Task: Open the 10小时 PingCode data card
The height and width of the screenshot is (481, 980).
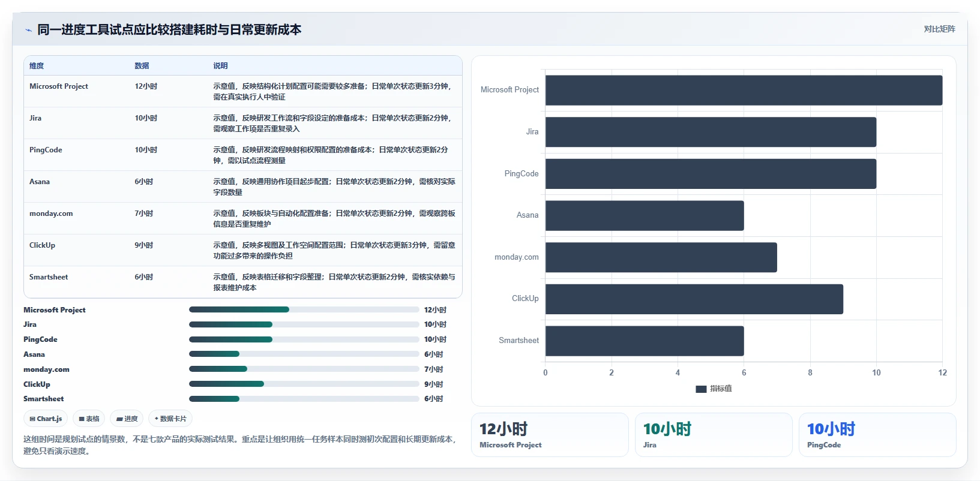Action: coord(877,435)
